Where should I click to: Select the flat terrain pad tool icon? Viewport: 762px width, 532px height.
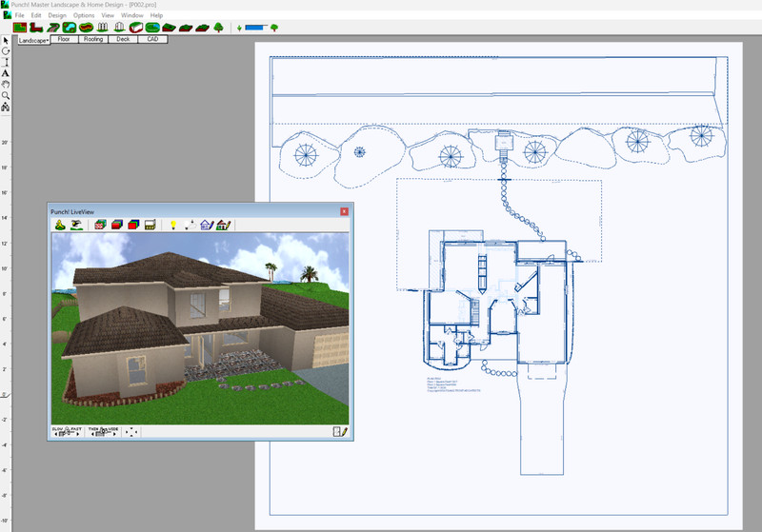click(169, 28)
